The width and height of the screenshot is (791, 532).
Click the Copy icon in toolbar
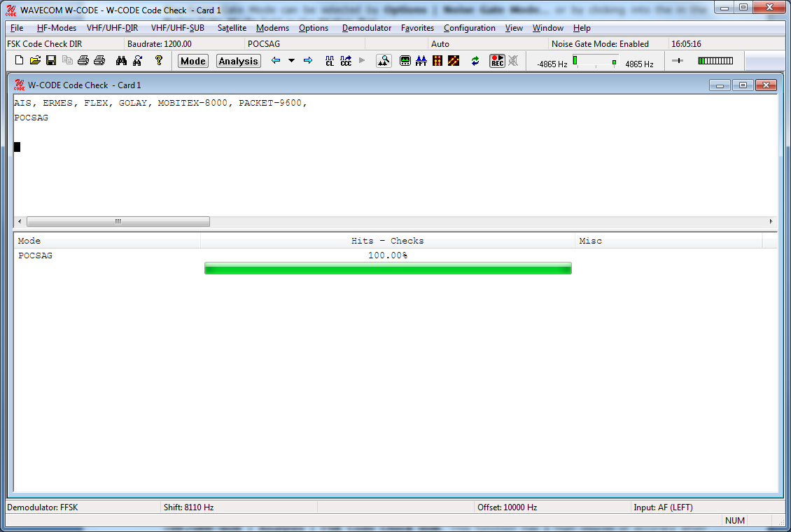pyautogui.click(x=67, y=60)
